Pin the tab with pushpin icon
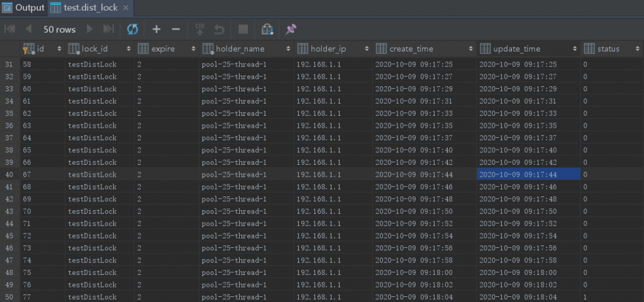644x302 pixels. 291,29
